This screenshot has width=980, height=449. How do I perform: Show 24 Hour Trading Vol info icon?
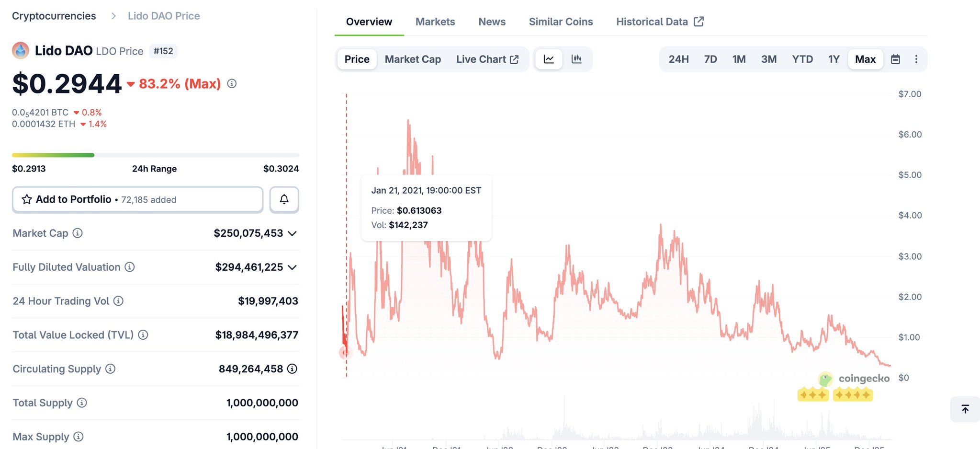(x=118, y=301)
